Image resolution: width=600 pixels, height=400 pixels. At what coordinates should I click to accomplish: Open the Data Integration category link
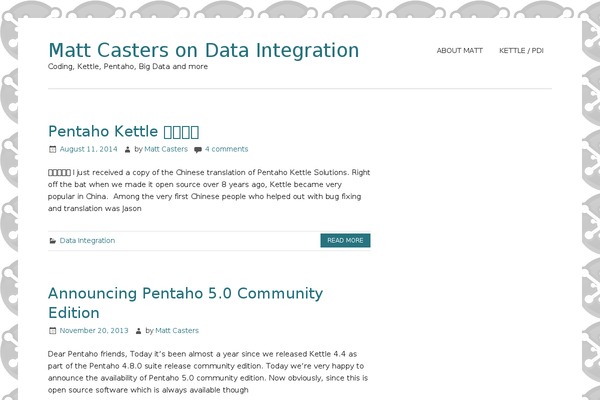point(87,240)
